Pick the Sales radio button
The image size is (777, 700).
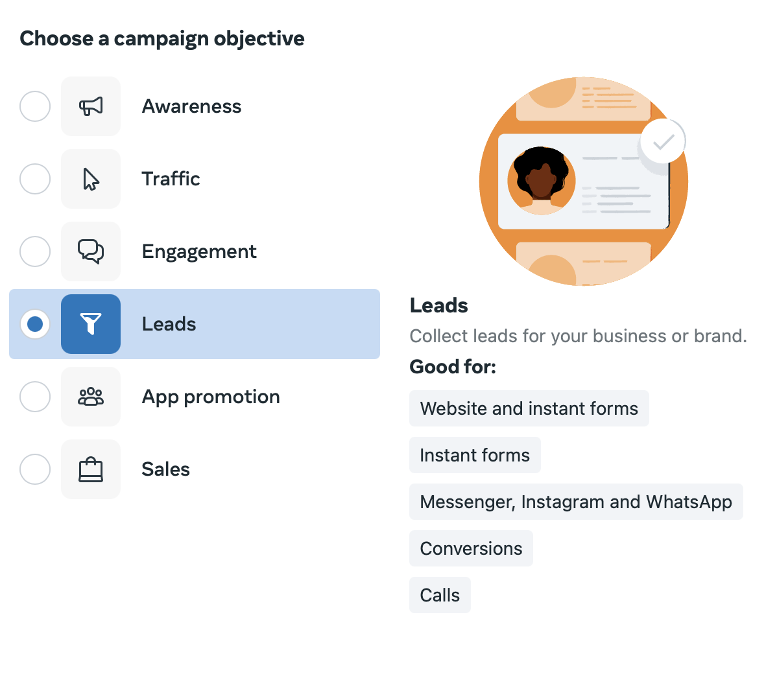click(x=34, y=469)
